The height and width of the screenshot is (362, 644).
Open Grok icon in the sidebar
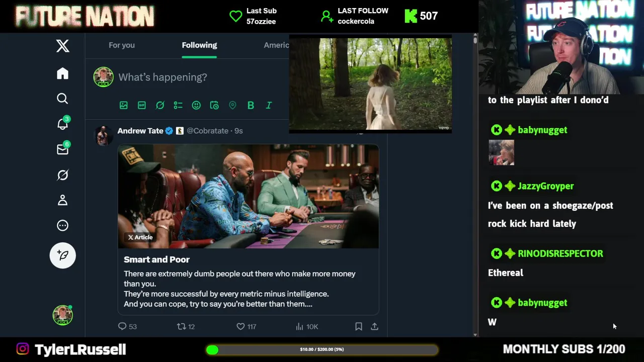pyautogui.click(x=62, y=175)
